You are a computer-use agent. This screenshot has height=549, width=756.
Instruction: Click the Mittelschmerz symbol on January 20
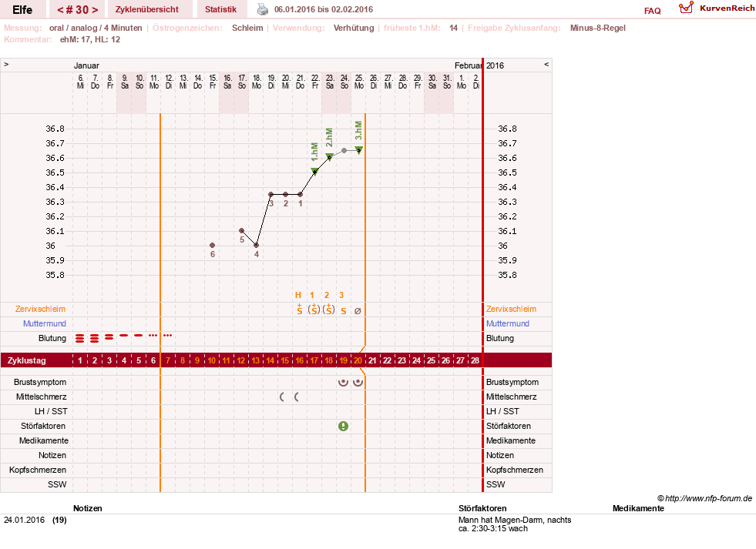[282, 397]
